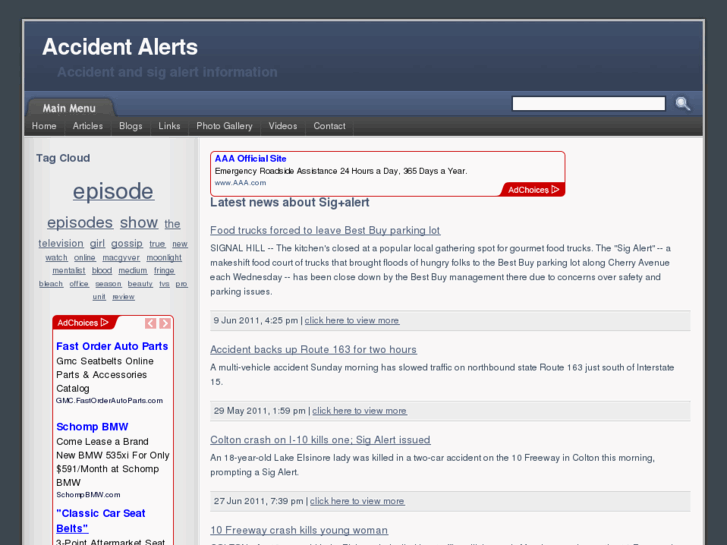Viewport: 727px width, 545px height.
Task: Open the Blogs menu item
Action: (x=131, y=126)
